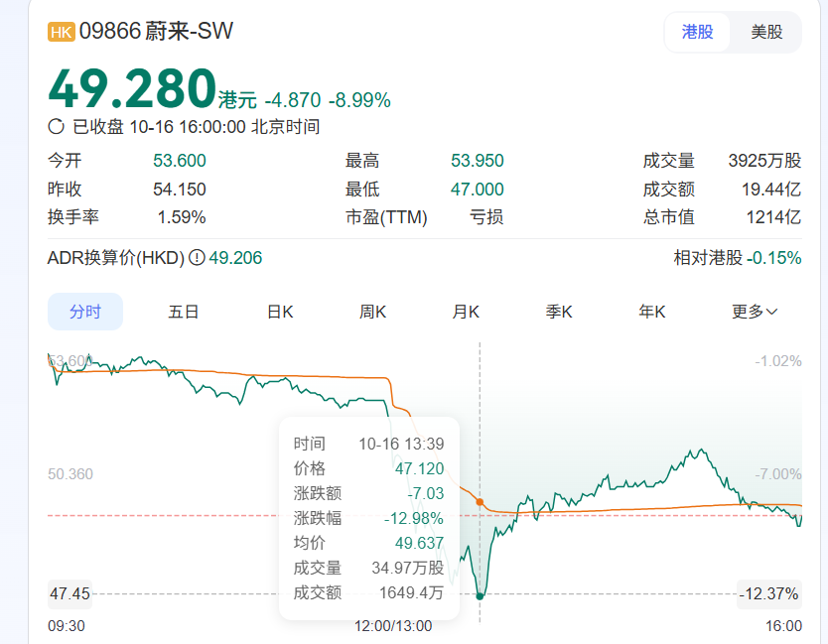Open the 五日 five-day chart tab

coord(184,312)
